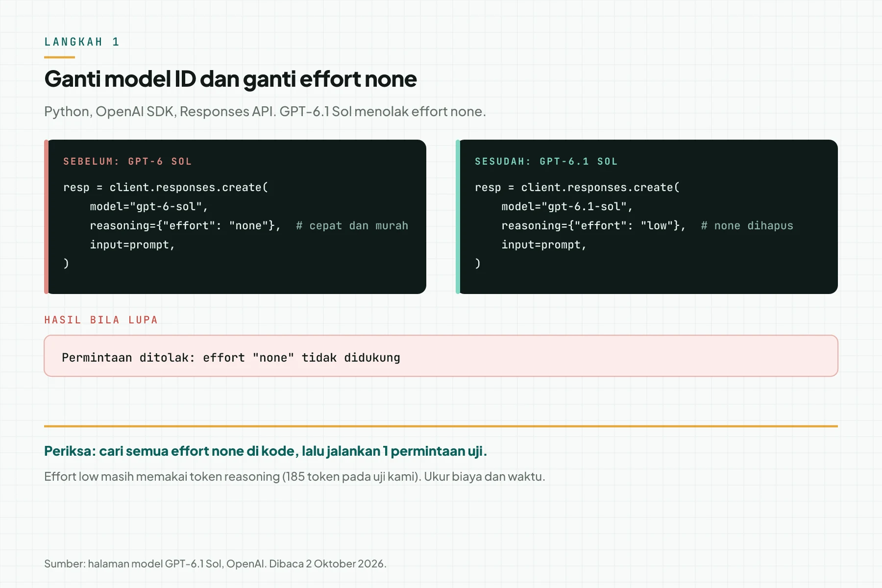
Task: Click the 'Periksa: cari semua effort none' line
Action: (x=266, y=451)
